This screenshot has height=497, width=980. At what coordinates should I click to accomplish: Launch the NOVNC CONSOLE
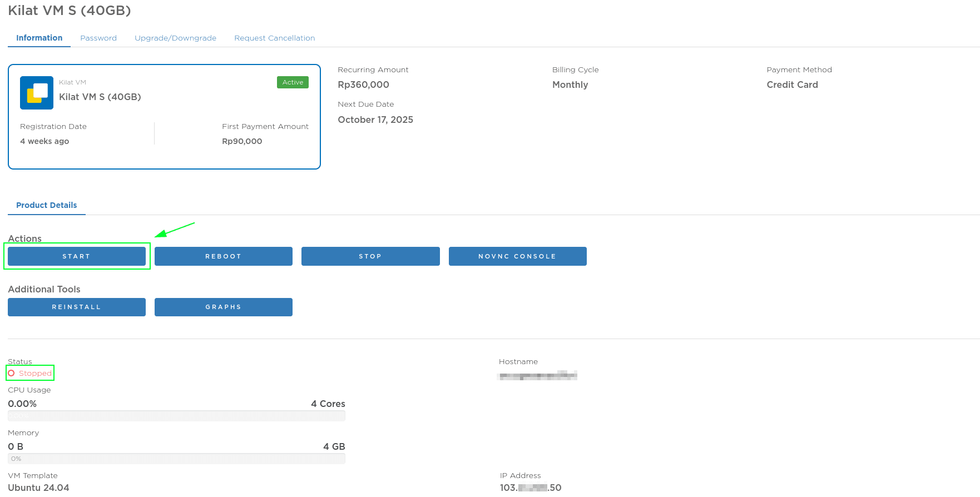pos(517,256)
